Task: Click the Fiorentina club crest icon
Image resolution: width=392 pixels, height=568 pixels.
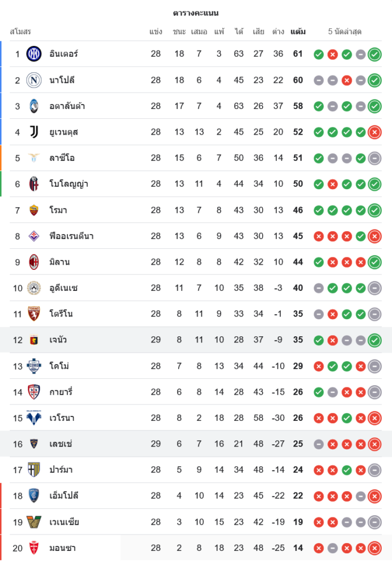Action: point(34,236)
